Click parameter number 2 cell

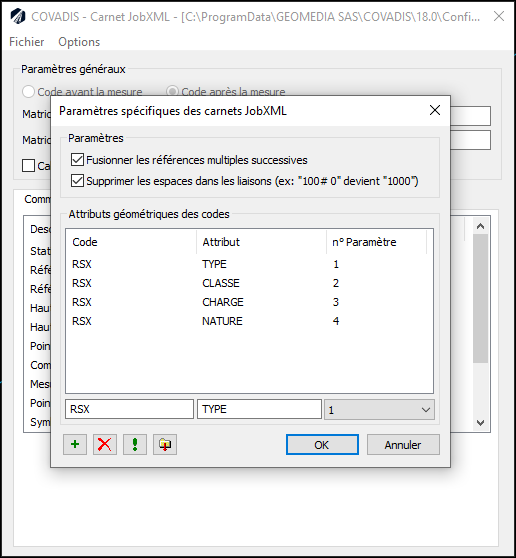tap(336, 283)
